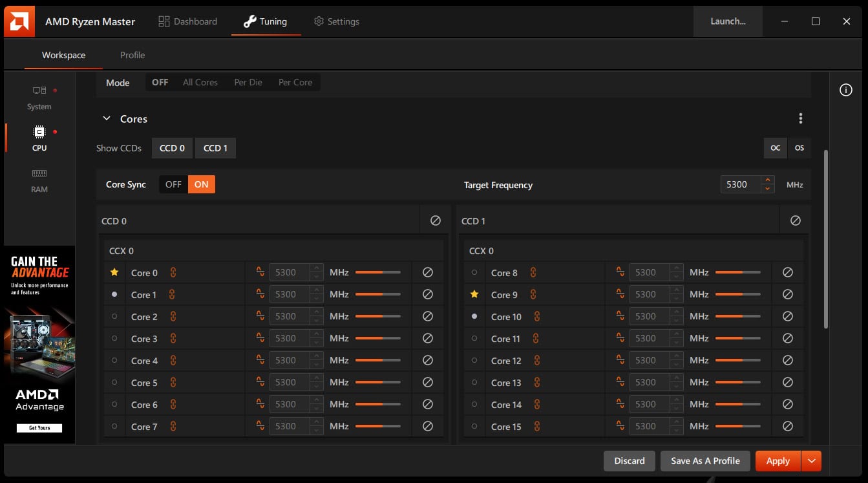This screenshot has height=483, width=868.
Task: Click the link icon beside Core 6
Action: [173, 404]
